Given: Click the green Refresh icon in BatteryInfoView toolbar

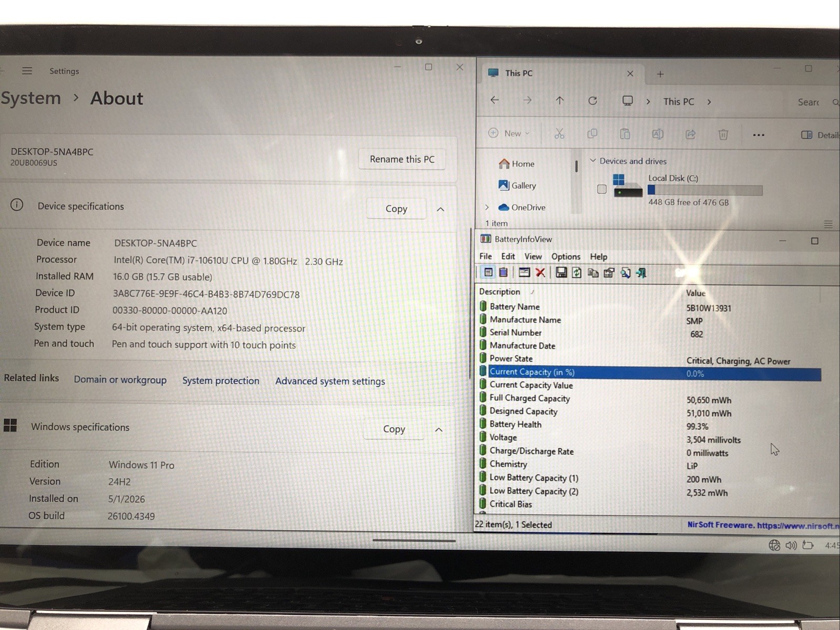Looking at the screenshot, I should pos(577,272).
